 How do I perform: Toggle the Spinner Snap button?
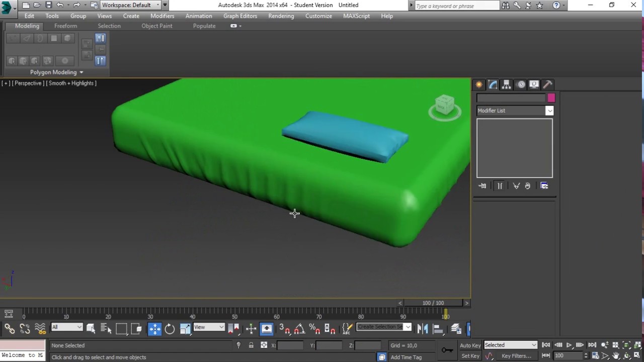[x=330, y=329]
